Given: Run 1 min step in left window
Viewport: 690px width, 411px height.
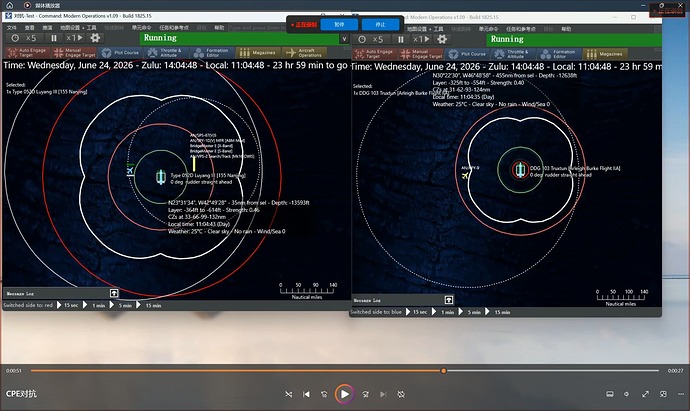Looking at the screenshot, I should tap(95, 305).
